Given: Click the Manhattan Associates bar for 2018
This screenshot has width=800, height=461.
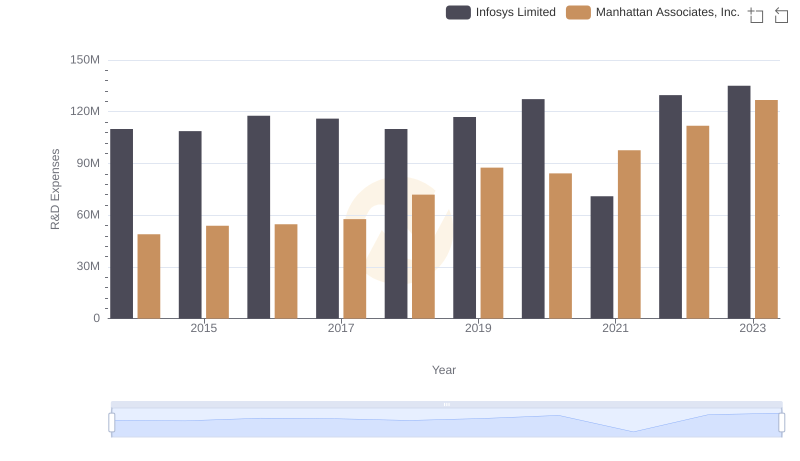Looking at the screenshot, I should (x=423, y=257).
